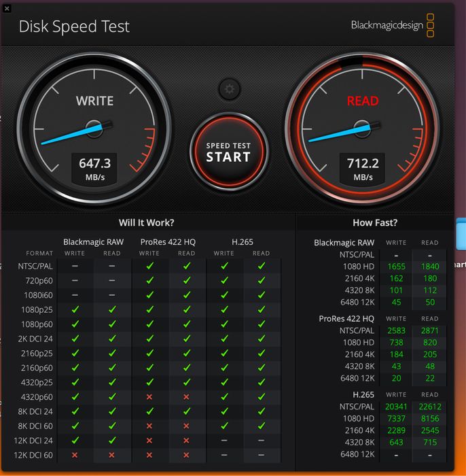The height and width of the screenshot is (476, 466).
Task: Click the red X for 8K DCI 60 ProRes read
Action: 186,426
